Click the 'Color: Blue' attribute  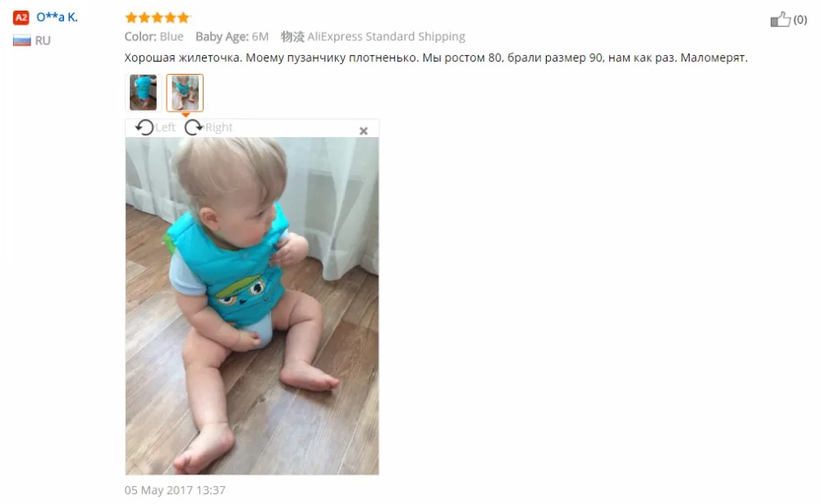coord(154,37)
